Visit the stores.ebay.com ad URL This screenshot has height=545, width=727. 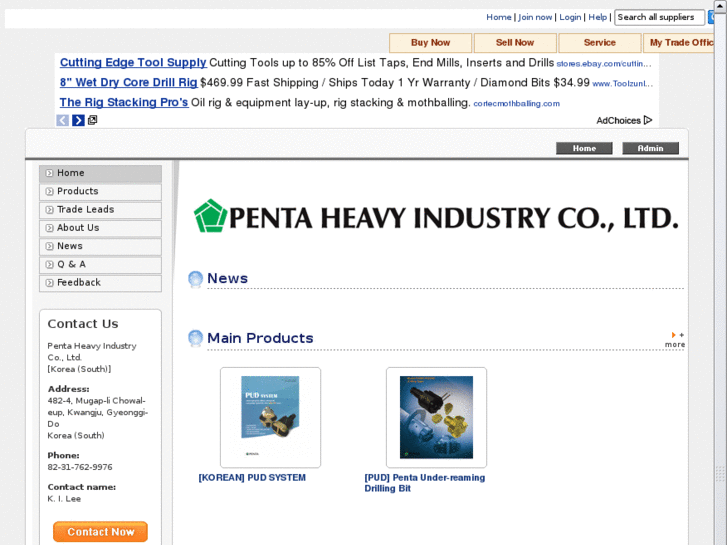[605, 64]
